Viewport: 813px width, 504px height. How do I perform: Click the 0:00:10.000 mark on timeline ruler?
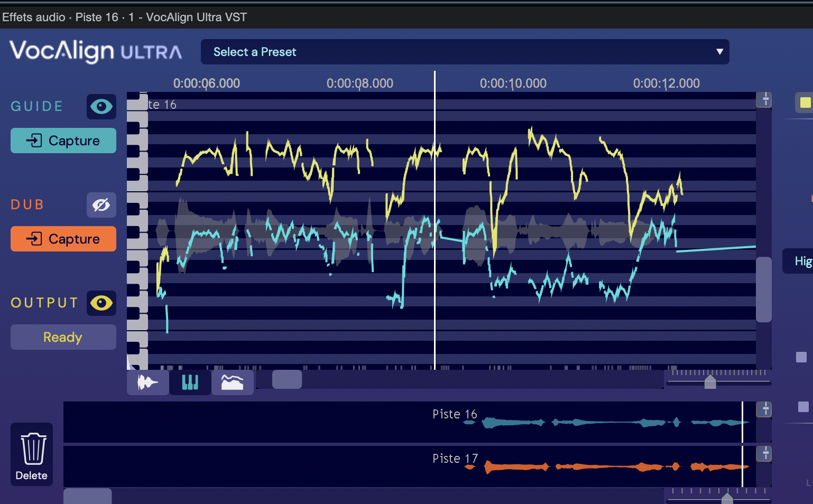[x=513, y=83]
